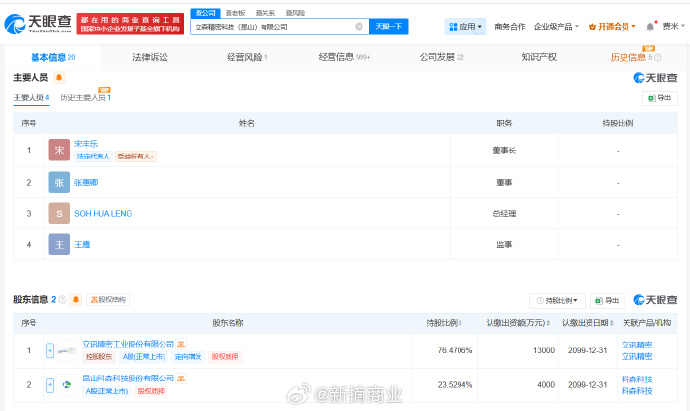Open the 企业级产品 dropdown
This screenshot has height=411, width=690.
tap(556, 27)
